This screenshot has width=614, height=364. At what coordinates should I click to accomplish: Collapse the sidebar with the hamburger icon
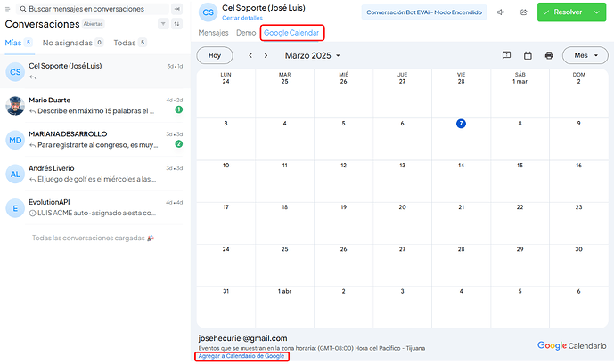click(x=7, y=9)
